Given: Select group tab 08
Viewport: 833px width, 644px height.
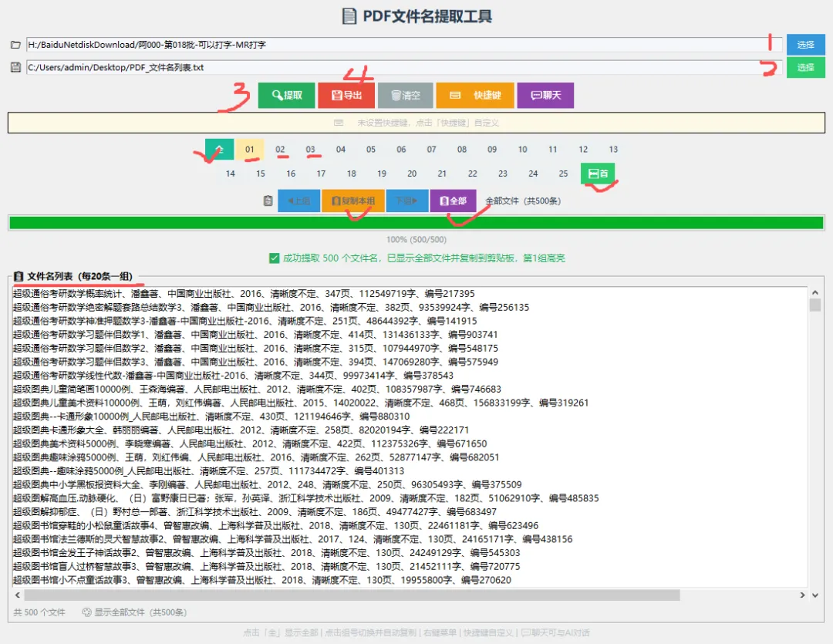Looking at the screenshot, I should [462, 150].
